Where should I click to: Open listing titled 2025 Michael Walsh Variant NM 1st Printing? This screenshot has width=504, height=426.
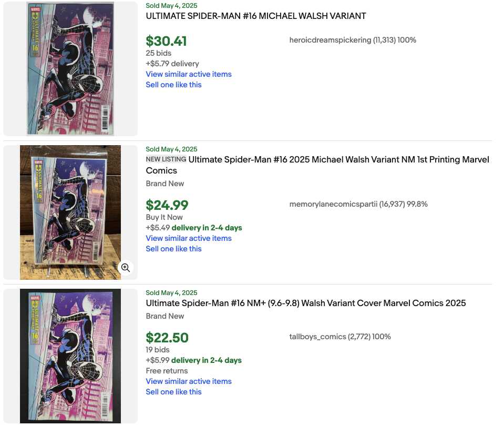tap(317, 165)
